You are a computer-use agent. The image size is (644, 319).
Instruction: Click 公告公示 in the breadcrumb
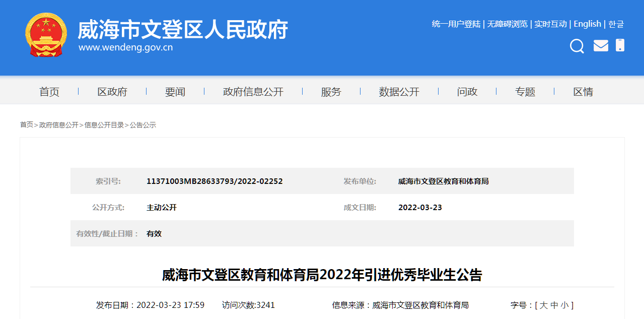coord(143,125)
